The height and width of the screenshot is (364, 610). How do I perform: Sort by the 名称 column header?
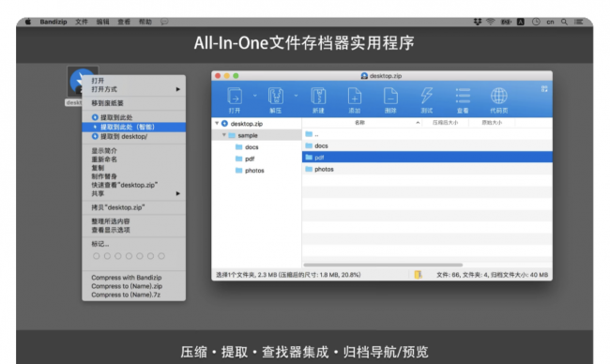tap(359, 123)
